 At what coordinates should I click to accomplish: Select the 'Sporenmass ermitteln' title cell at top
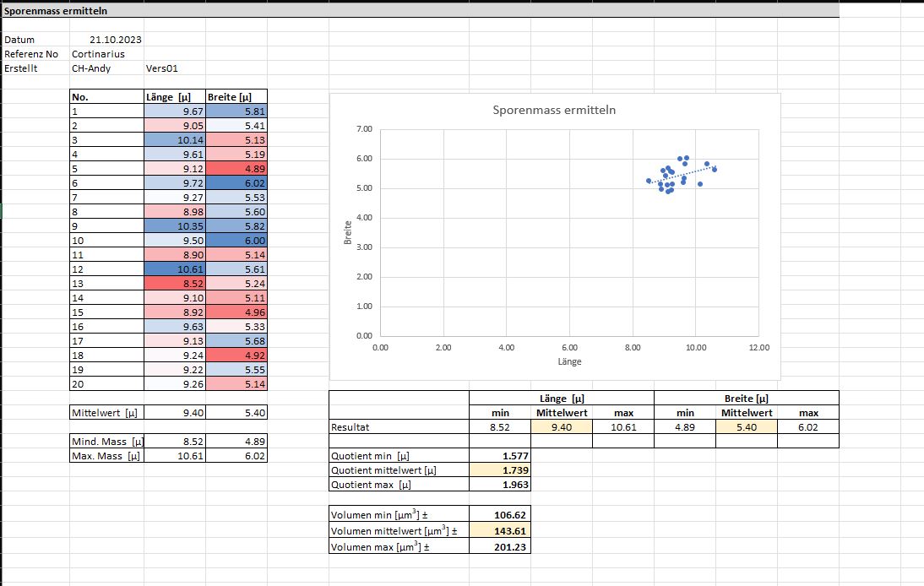tap(56, 11)
